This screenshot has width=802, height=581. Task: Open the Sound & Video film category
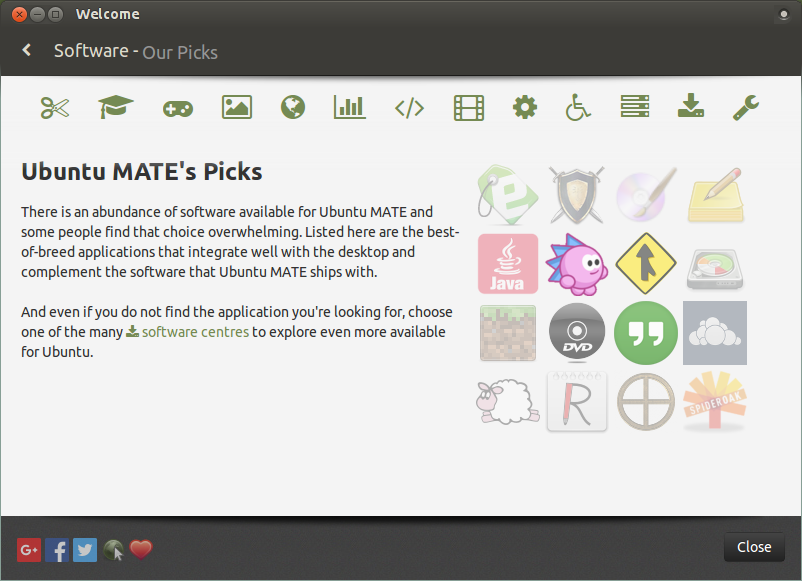469,108
